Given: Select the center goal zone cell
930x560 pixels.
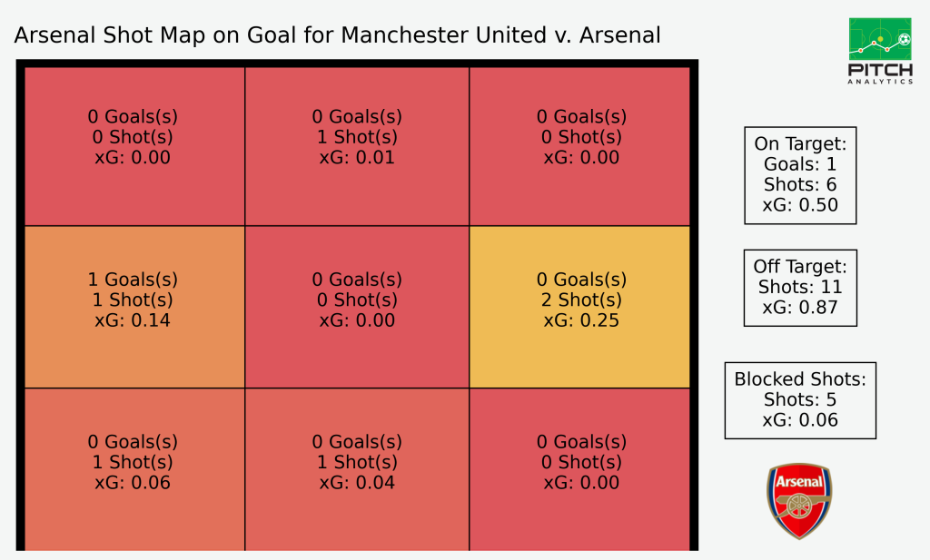Looking at the screenshot, I should click(x=357, y=307).
